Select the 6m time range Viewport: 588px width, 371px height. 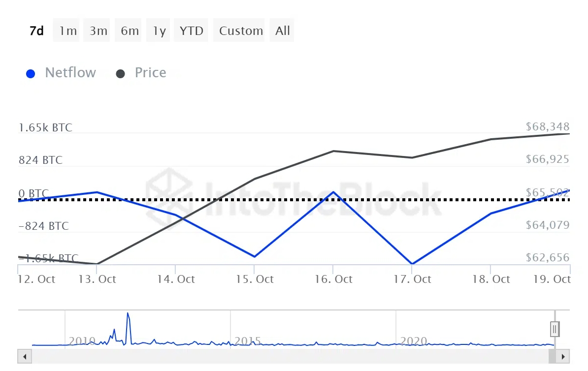[x=130, y=31]
